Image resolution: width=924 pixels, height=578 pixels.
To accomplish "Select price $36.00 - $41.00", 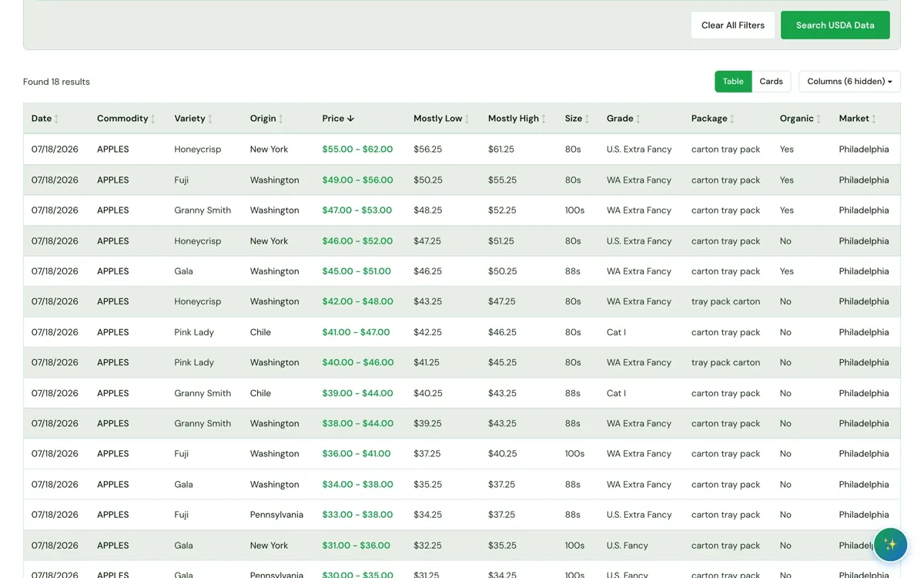I will point(357,454).
